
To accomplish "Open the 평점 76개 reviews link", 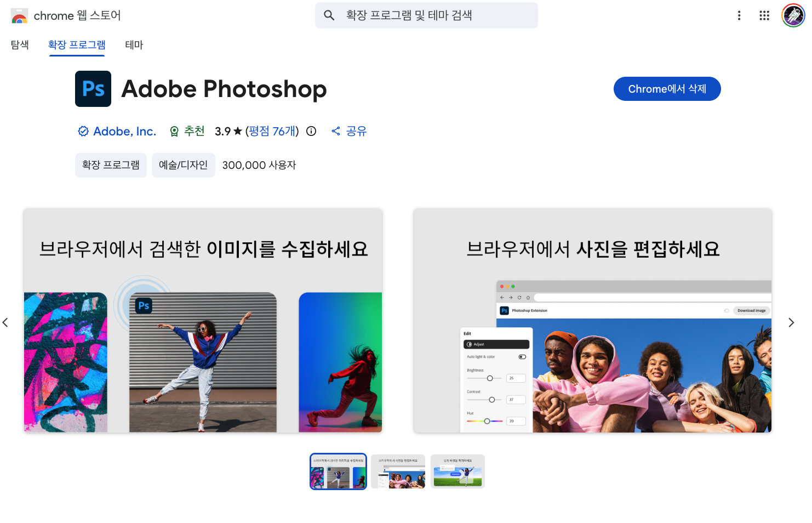I will 272,131.
